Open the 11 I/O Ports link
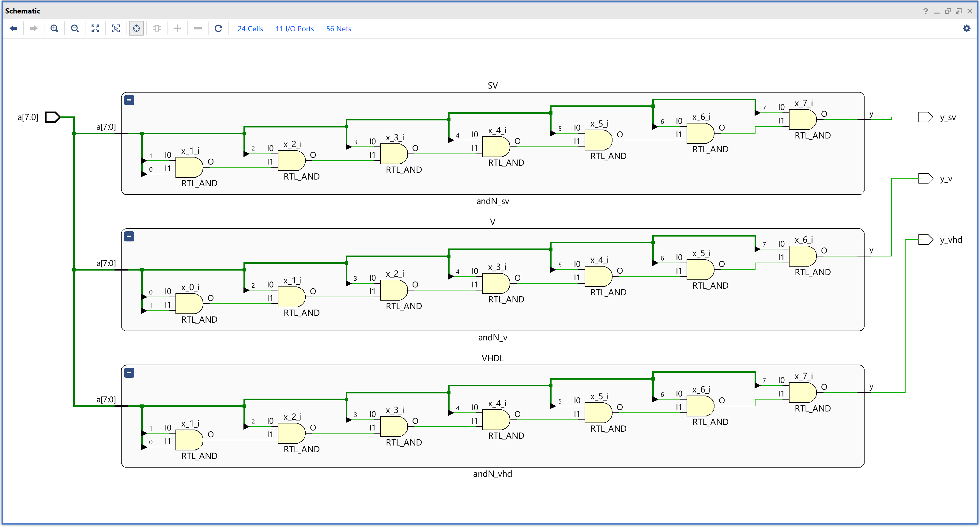980x527 pixels. pos(294,29)
